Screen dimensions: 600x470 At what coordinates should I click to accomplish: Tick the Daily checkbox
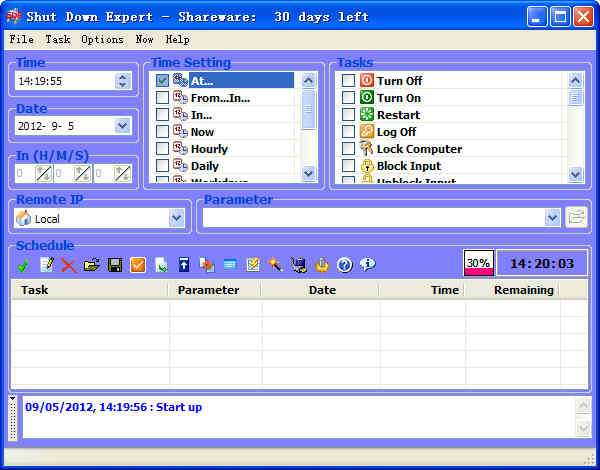pos(163,166)
